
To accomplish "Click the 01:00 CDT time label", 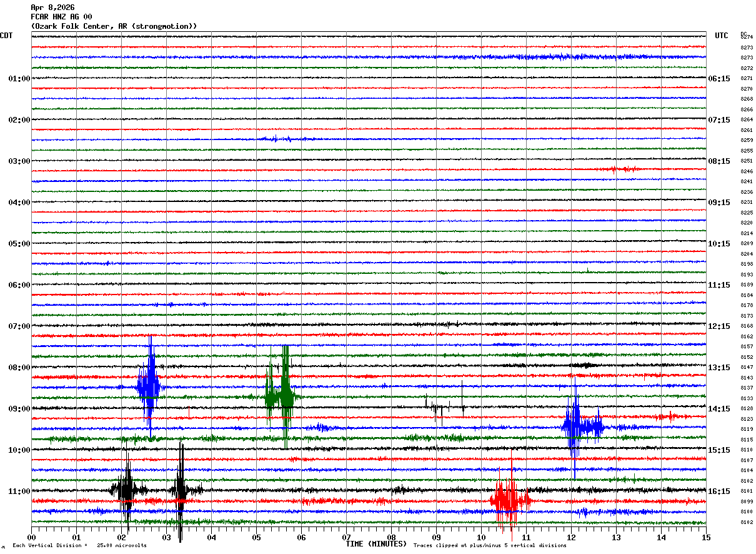I will (19, 79).
